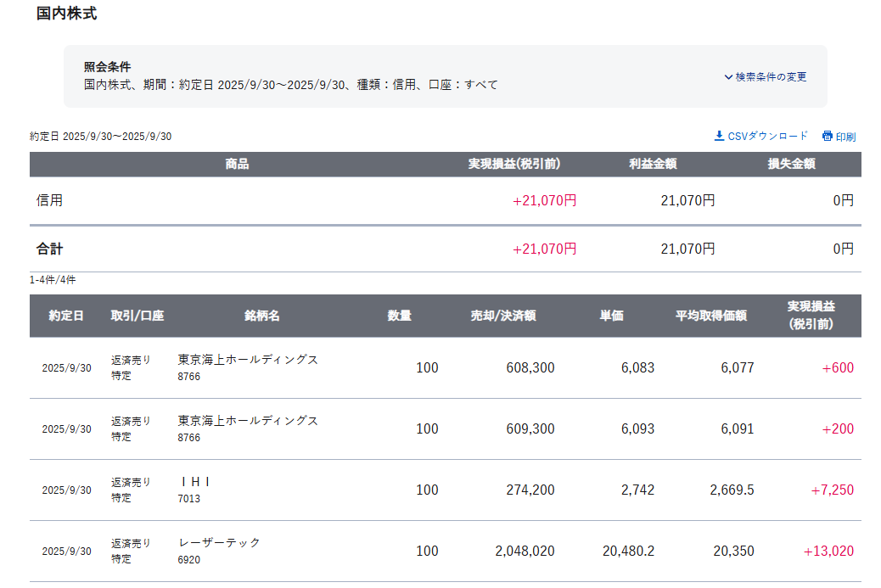This screenshot has height=588, width=881.
Task: Select 東京海上ホールディングス row with +600 profit
Action: point(248,360)
